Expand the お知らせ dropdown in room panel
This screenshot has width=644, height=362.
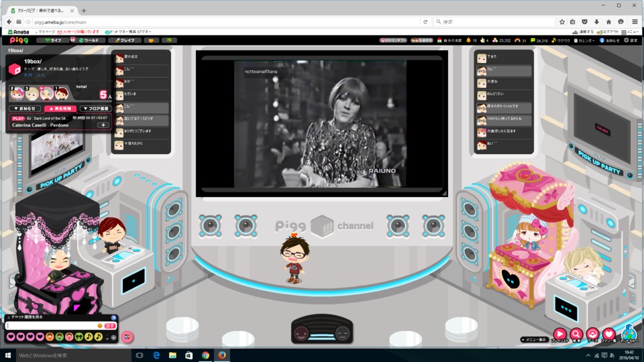pos(25,109)
